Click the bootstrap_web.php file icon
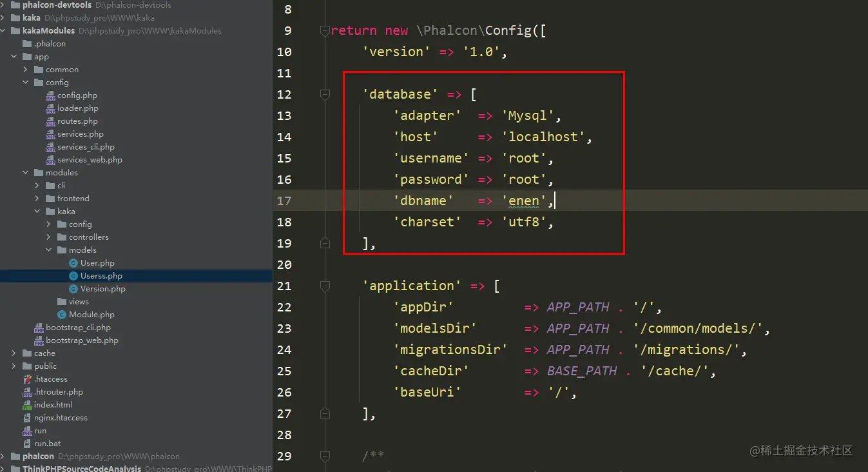The image size is (868, 472). (x=39, y=340)
